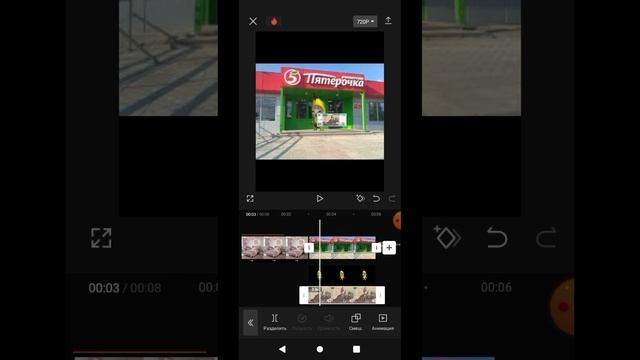Add a new clip with the plus button
The image size is (640, 360).
[389, 247]
